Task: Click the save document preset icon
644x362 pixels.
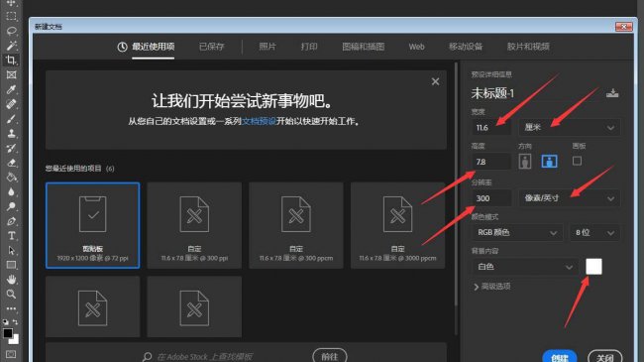Action: click(612, 93)
